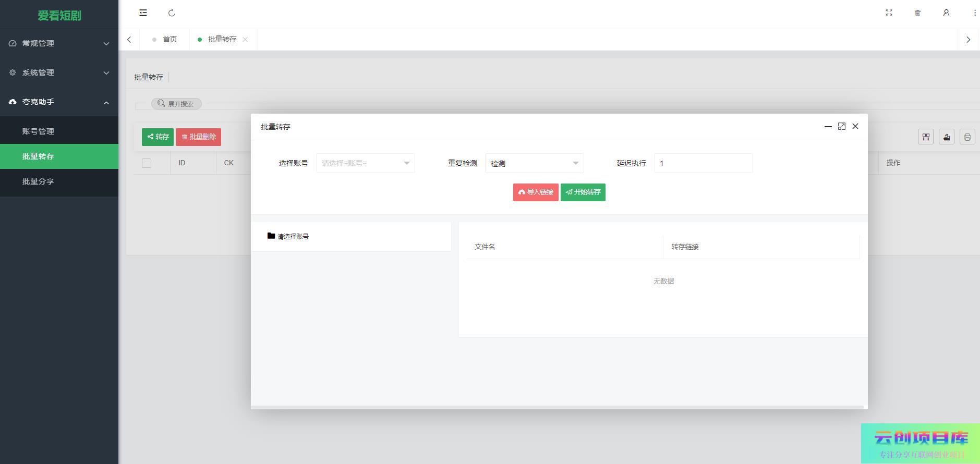Viewport: 980px width, 464px height.
Task: Open the 选择账号 dropdown
Action: point(365,163)
